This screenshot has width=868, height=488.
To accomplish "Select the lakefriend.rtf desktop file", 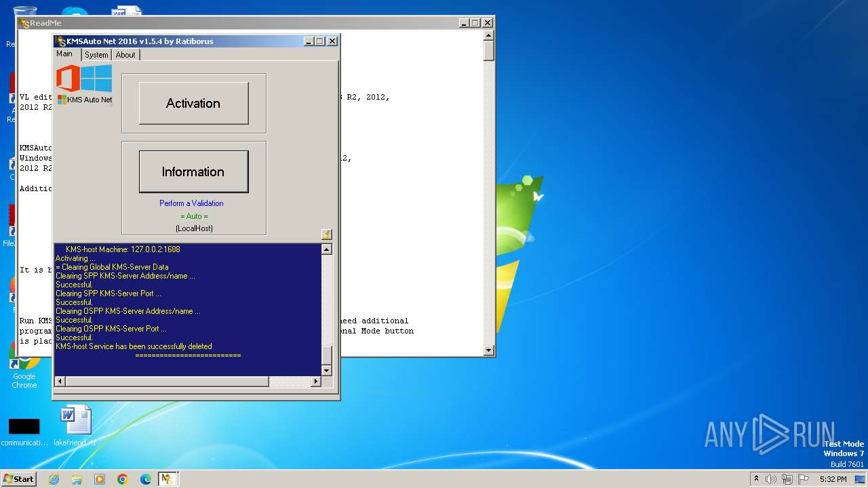I will point(75,426).
